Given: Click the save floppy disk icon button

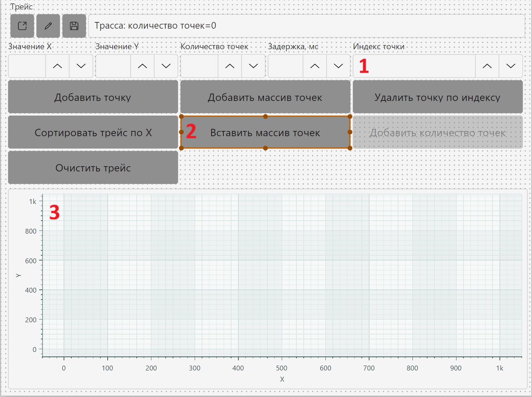Looking at the screenshot, I should (x=74, y=26).
